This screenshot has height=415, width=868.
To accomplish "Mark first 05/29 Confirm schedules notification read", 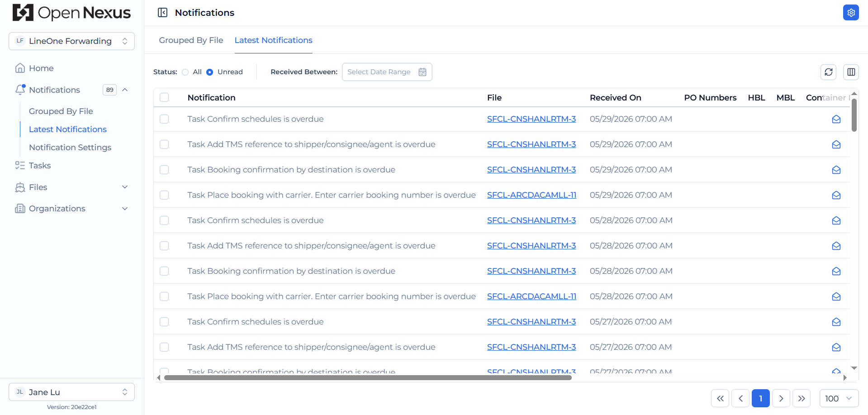I will point(836,119).
